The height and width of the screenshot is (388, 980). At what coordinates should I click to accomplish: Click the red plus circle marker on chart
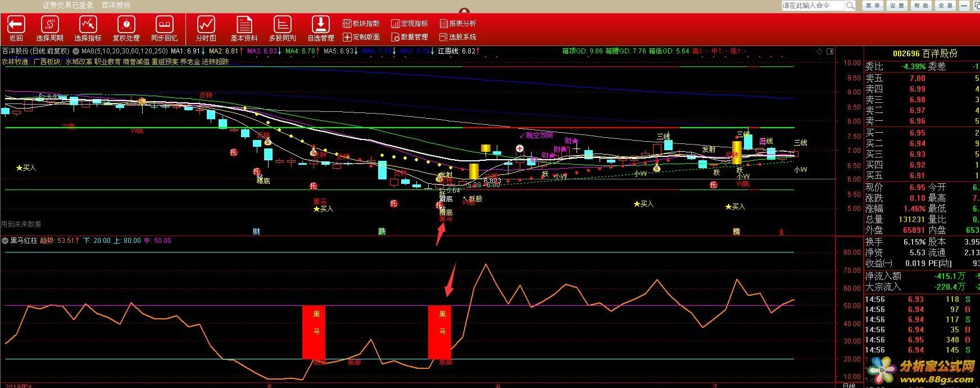520,148
